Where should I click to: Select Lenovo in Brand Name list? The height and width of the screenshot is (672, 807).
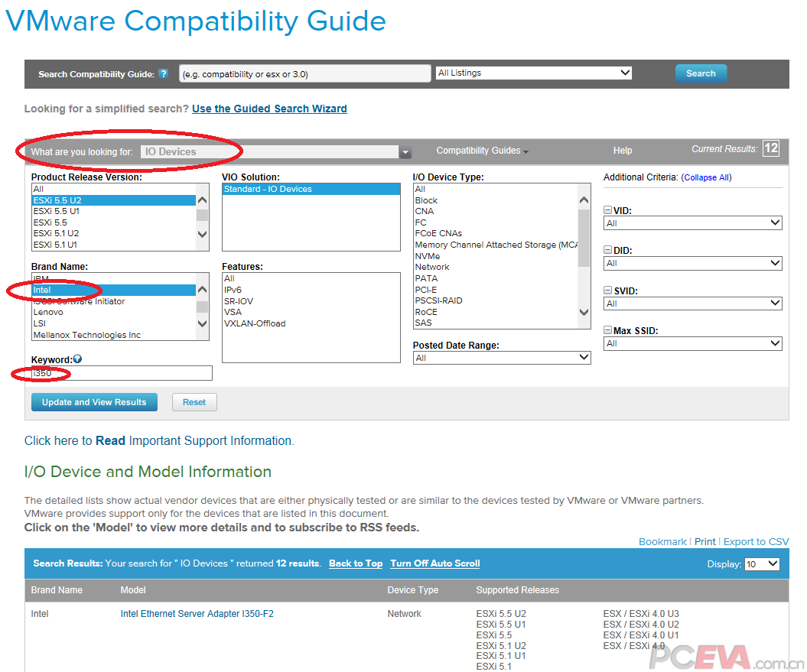(114, 312)
